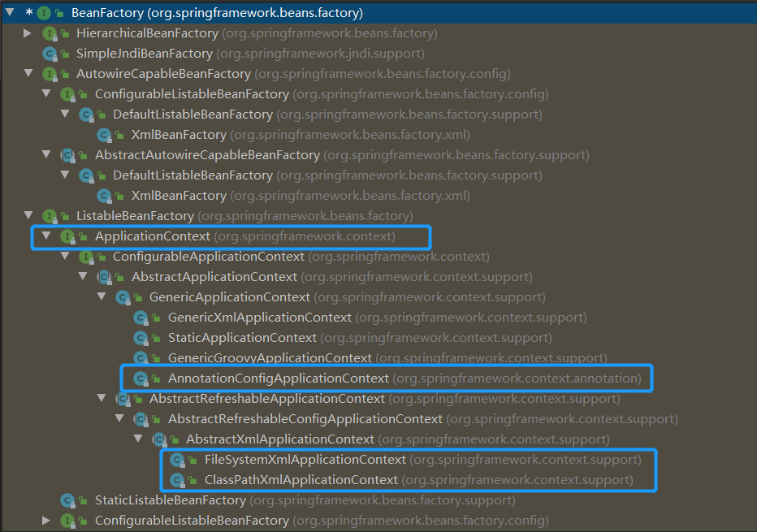757x532 pixels.
Task: Select the AbstractRefreshableConfigApplicationContext row
Action: click(x=423, y=419)
